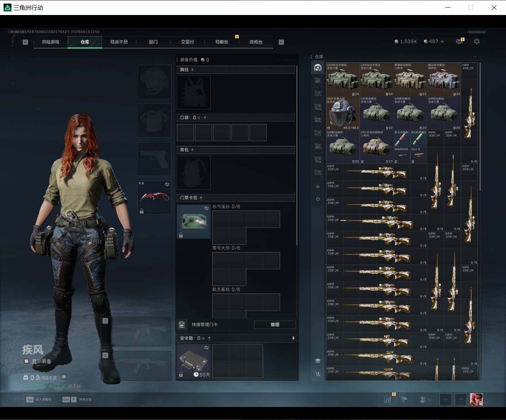Click the help icon beside 胸挂
The height and width of the screenshot is (420, 506).
point(193,70)
